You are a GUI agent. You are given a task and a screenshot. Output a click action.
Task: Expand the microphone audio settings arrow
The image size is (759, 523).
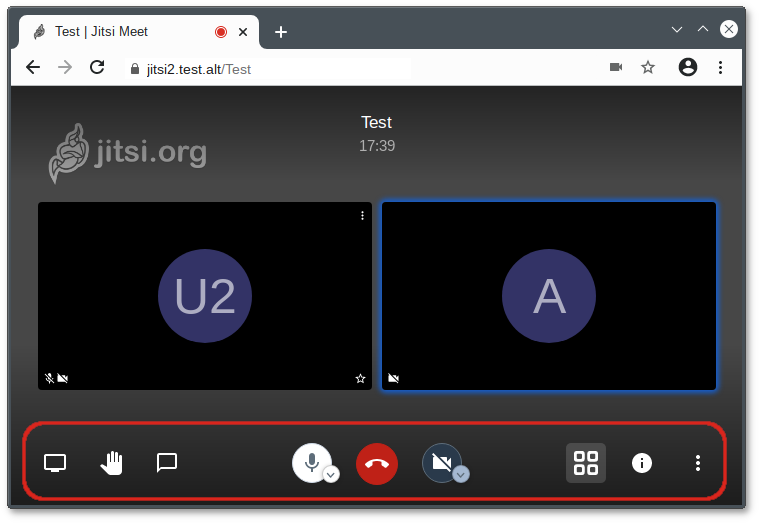point(331,475)
